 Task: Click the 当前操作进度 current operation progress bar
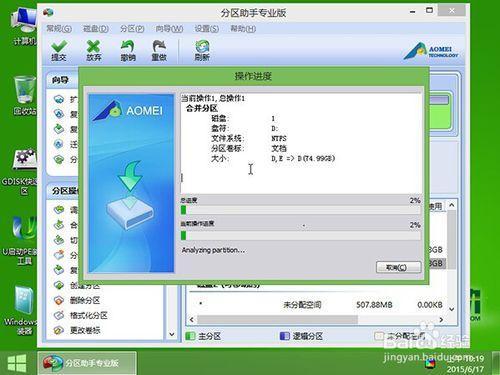(x=300, y=236)
